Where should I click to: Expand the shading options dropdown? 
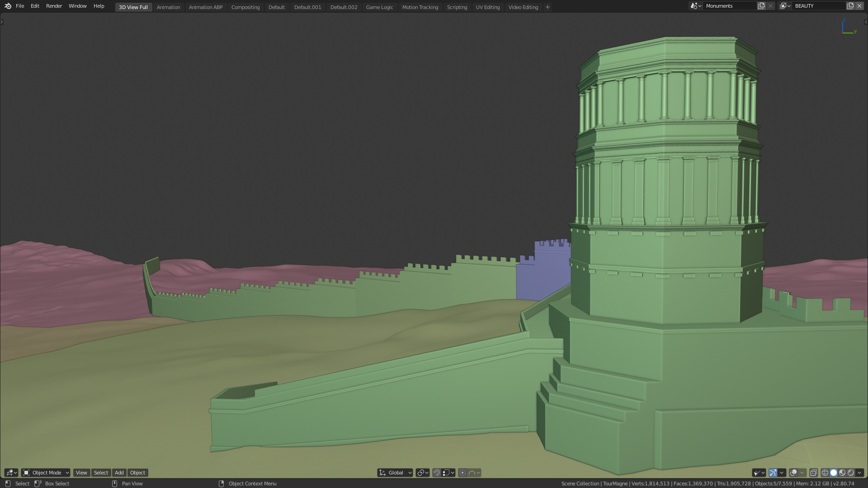[x=859, y=473]
